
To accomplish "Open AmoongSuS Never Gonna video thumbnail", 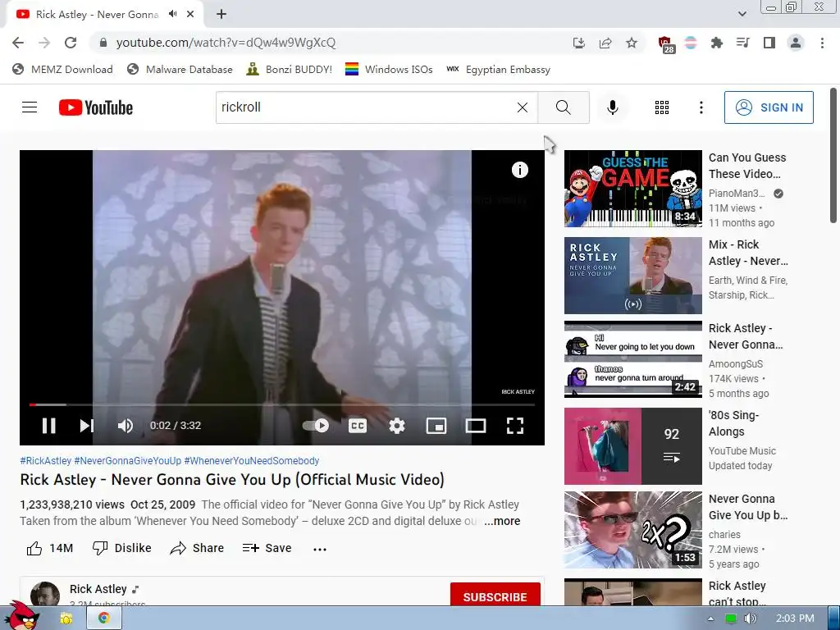I will (632, 359).
